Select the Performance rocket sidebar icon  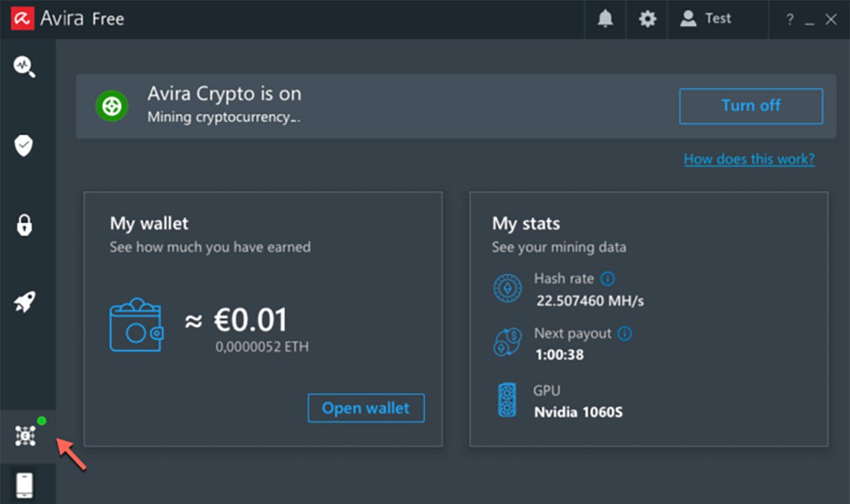(x=25, y=303)
